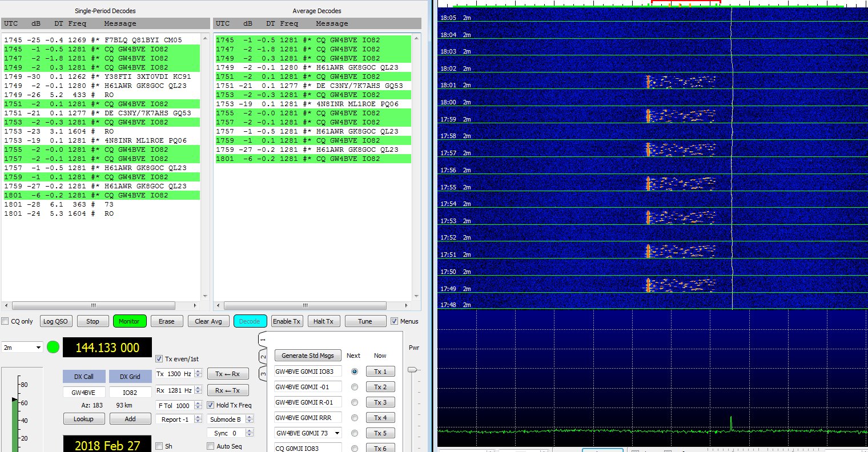
Task: Click the green status indicator beside the band selector
Action: [x=53, y=347]
